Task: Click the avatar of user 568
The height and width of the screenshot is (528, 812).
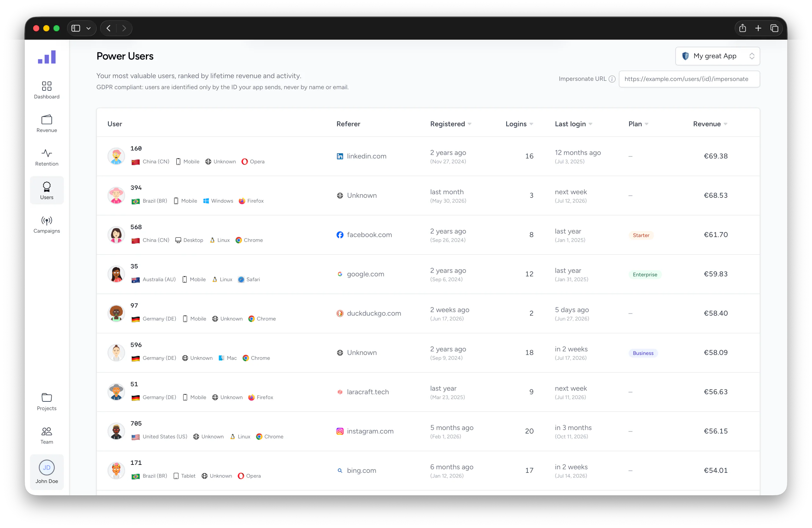Action: 116,235
